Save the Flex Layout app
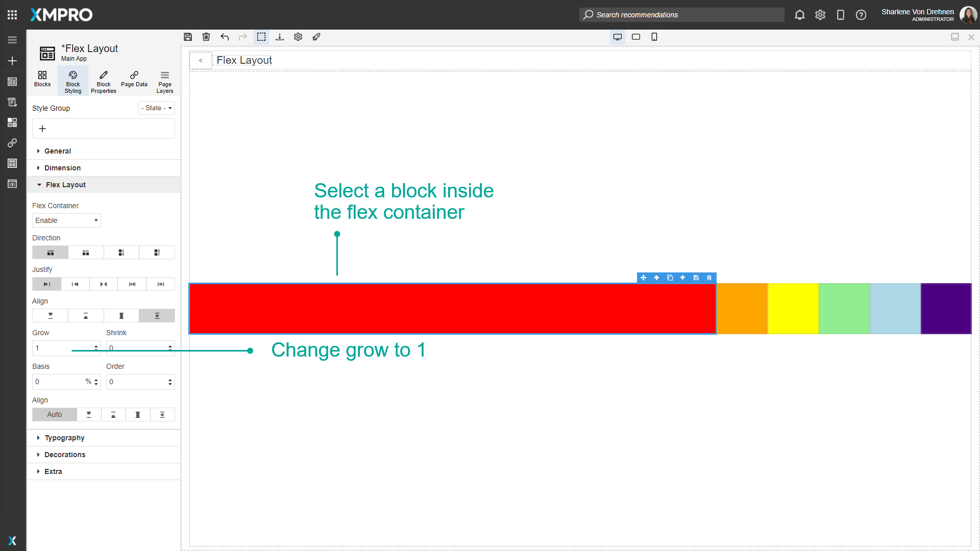980x551 pixels. (188, 37)
